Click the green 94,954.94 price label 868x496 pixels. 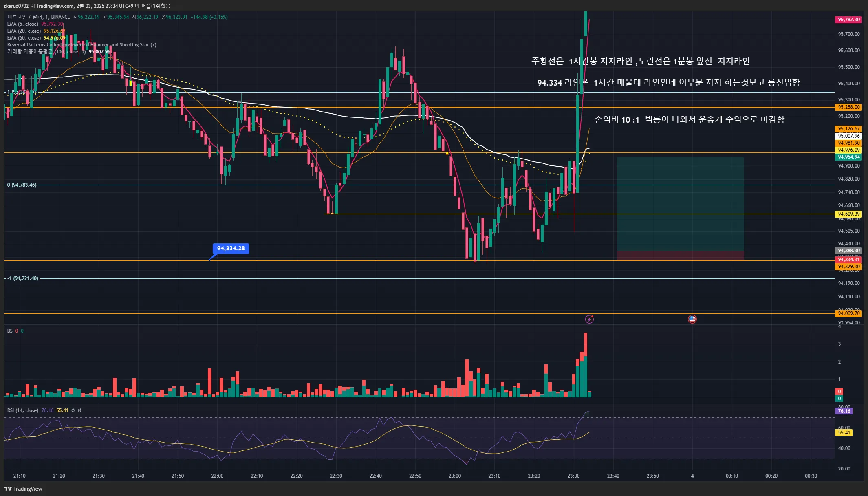pyautogui.click(x=848, y=157)
